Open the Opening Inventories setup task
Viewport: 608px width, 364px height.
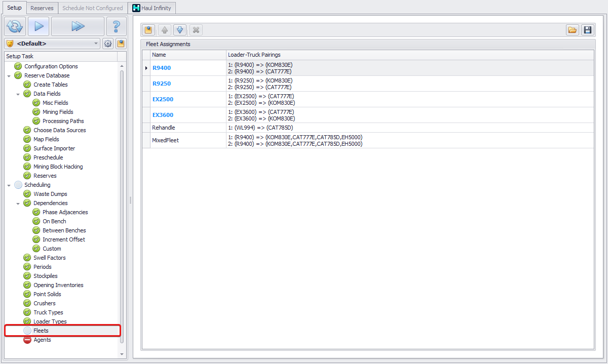click(x=58, y=285)
